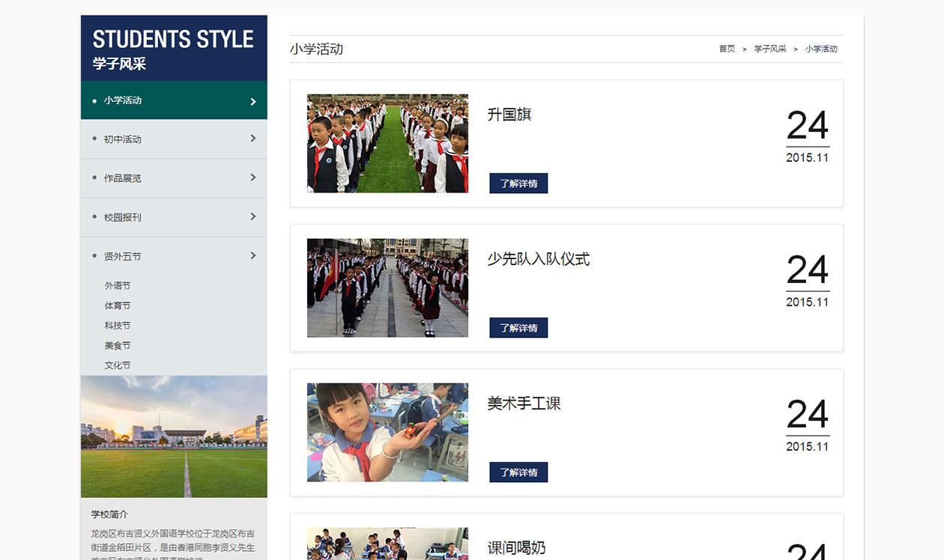Click the date 24 on 少先队入队仪式 card
The width and height of the screenshot is (944, 560).
coord(808,270)
